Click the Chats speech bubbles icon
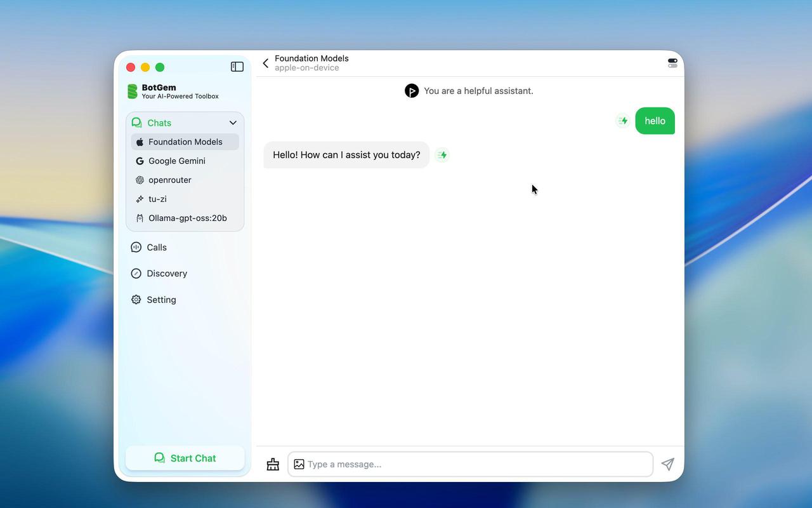The image size is (812, 508). click(x=136, y=123)
